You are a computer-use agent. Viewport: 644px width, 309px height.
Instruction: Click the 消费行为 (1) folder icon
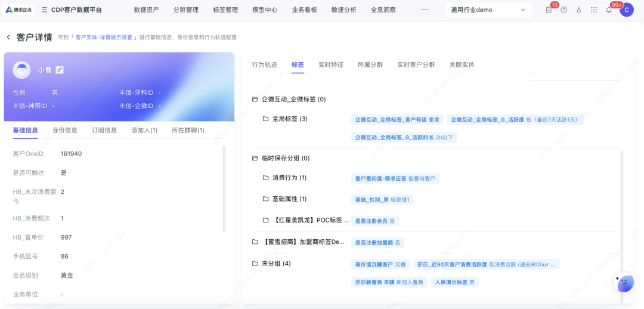[266, 178]
